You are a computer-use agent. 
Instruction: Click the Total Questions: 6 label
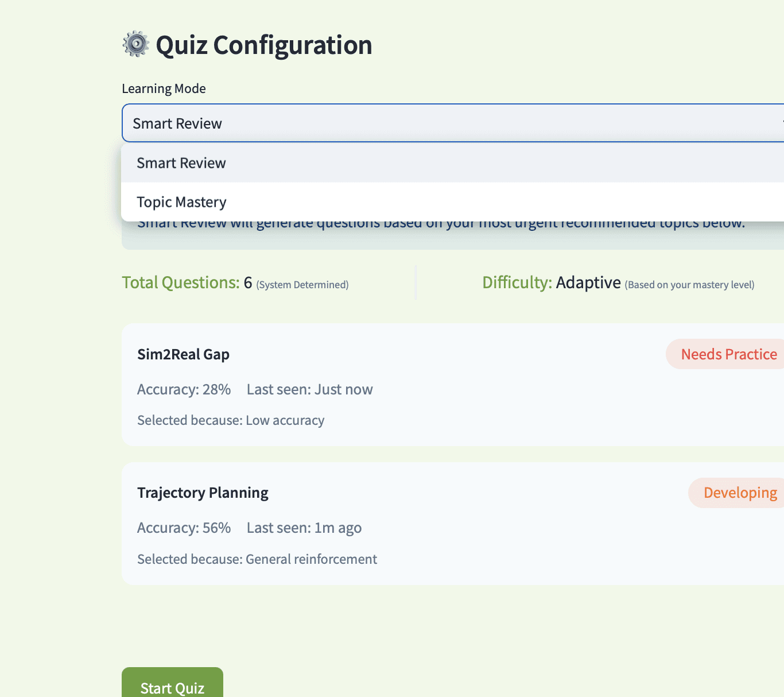click(x=187, y=282)
